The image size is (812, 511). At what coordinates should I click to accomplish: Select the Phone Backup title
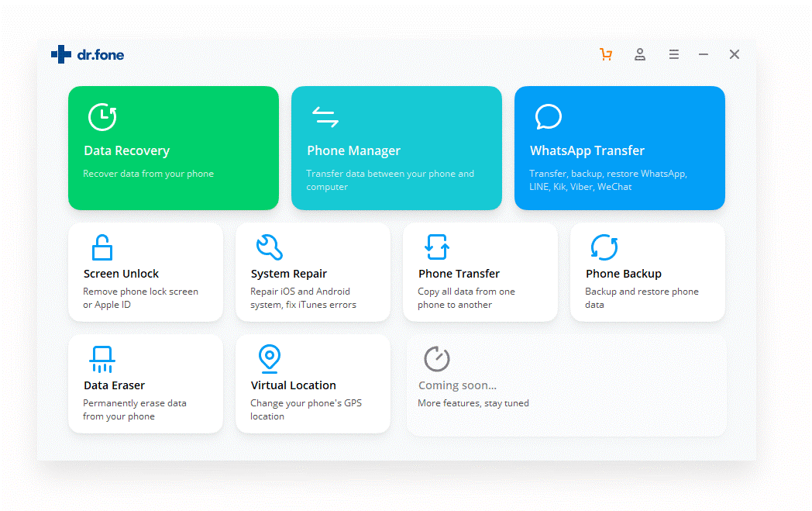click(x=624, y=274)
